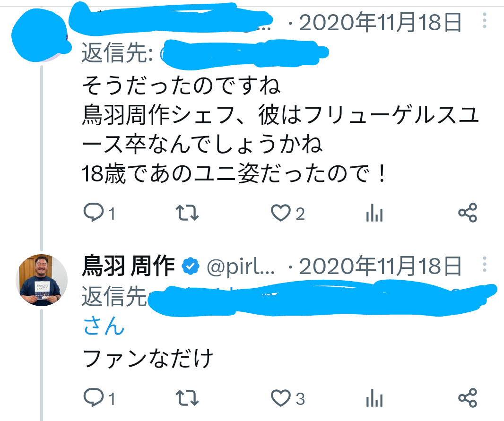504x421 pixels.
Task: Reply to the ファンなだけ tweet
Action: pyautogui.click(x=99, y=397)
